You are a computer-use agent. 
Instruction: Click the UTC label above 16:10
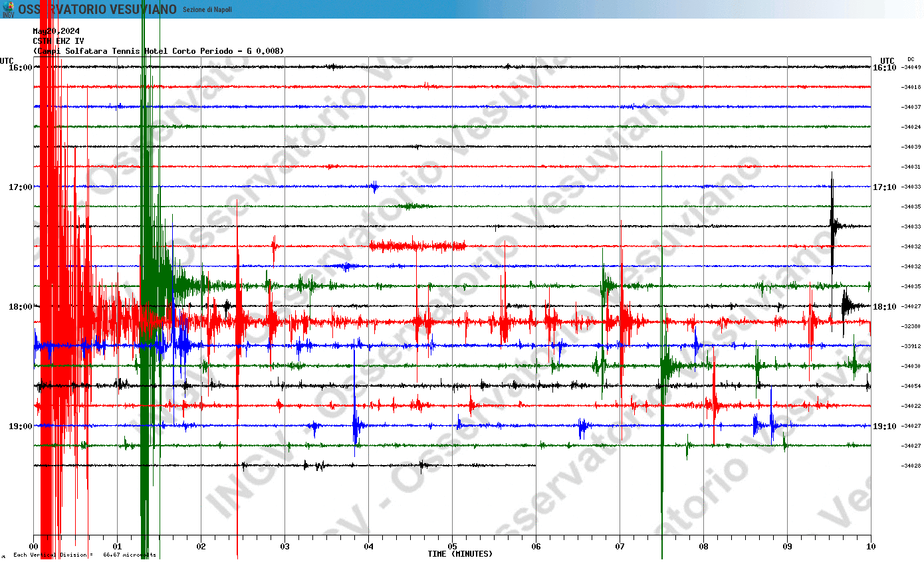[887, 60]
